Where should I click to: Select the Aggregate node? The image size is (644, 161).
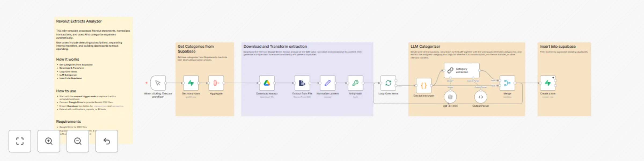[216, 83]
